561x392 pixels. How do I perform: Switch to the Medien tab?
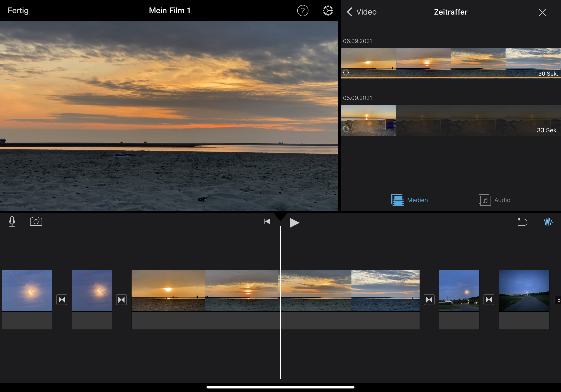click(409, 200)
